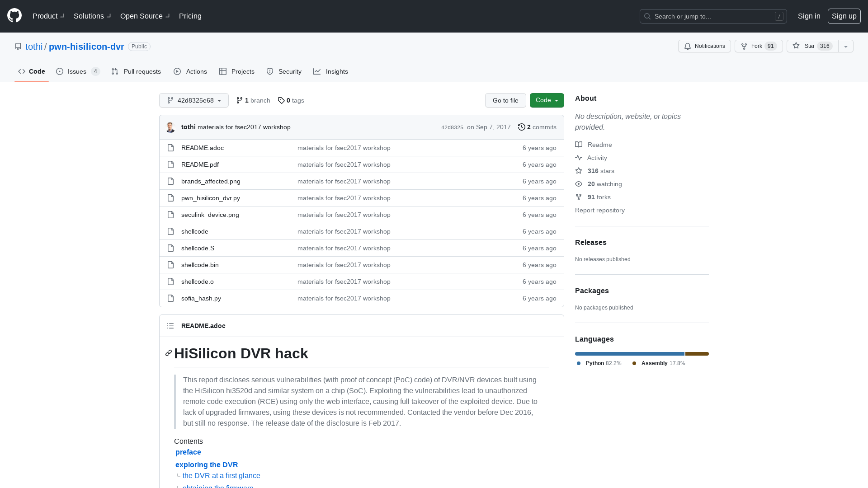Click the file icon next to seculink_device.png
868x488 pixels.
point(170,215)
